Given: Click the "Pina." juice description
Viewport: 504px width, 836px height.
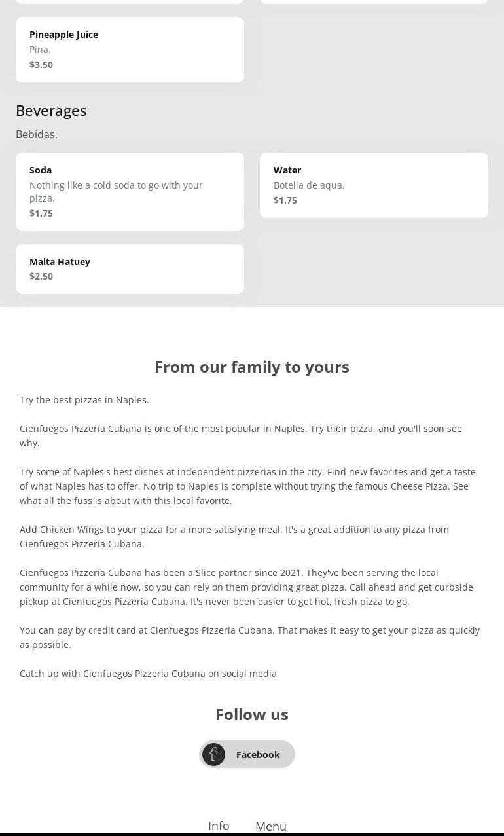Looking at the screenshot, I should point(40,50).
